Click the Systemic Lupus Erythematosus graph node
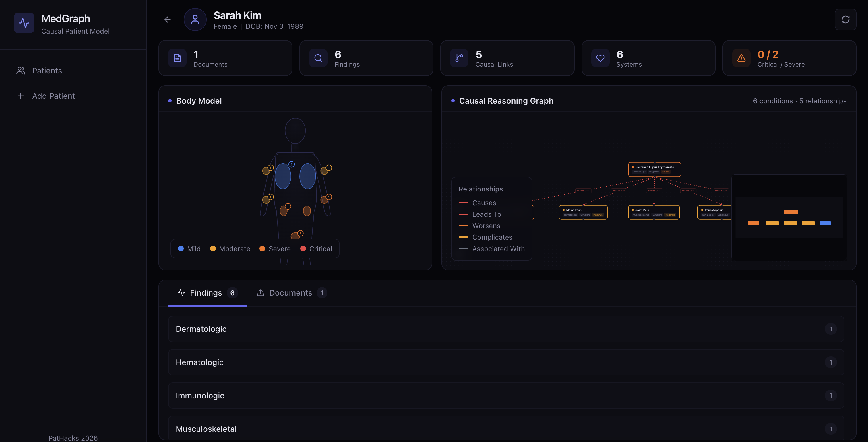Image resolution: width=868 pixels, height=442 pixels. tap(654, 169)
